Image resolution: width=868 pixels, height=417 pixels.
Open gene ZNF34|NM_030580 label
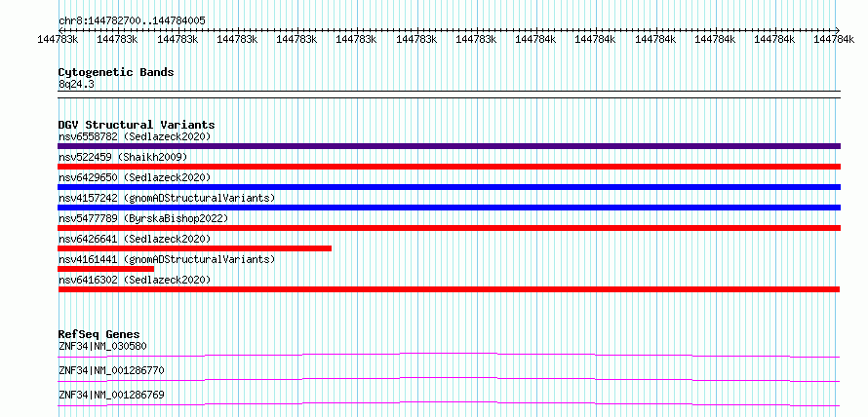[102, 347]
